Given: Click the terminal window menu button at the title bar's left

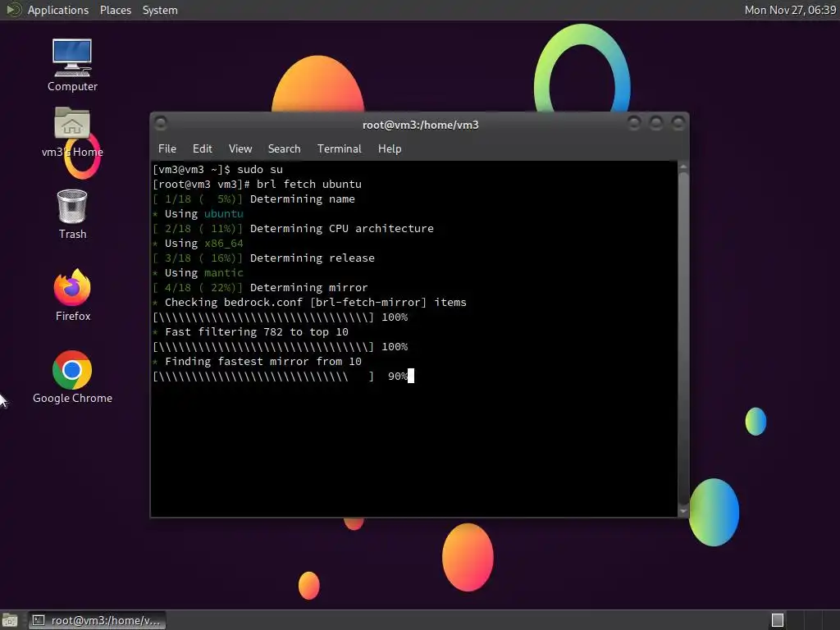Looking at the screenshot, I should 160,124.
